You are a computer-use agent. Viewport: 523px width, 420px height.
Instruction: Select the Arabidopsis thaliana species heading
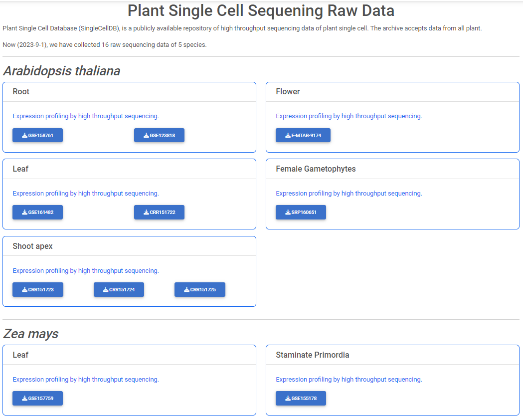click(x=62, y=71)
